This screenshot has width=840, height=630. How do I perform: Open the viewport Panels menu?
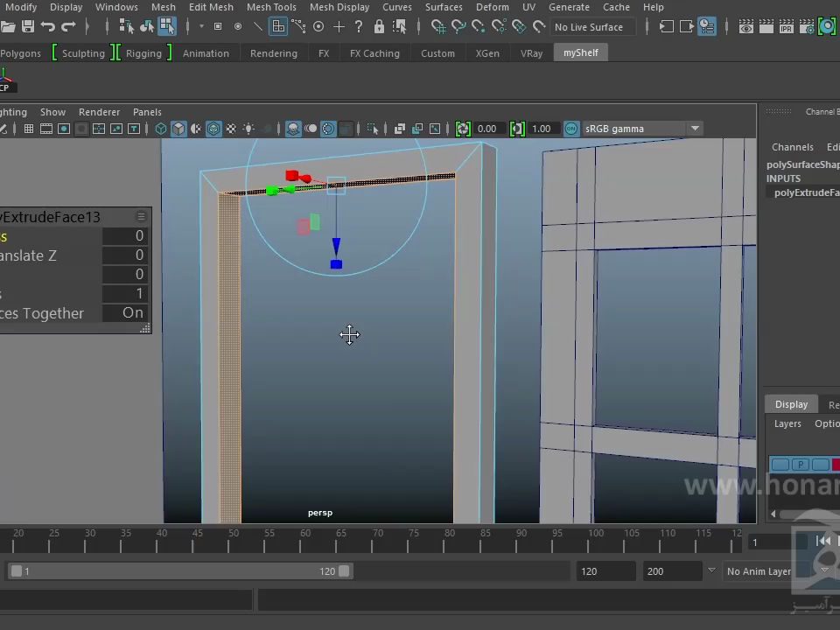tap(147, 112)
